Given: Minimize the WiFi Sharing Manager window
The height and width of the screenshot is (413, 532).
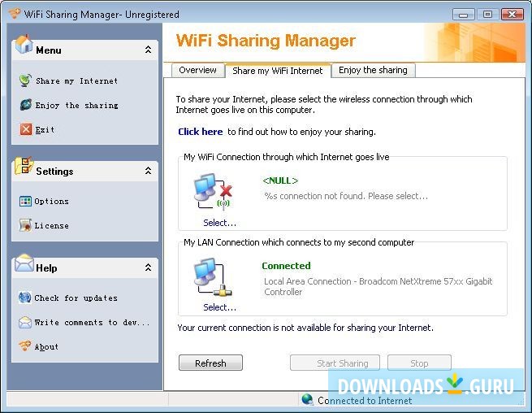Looking at the screenshot, I should coord(463,15).
